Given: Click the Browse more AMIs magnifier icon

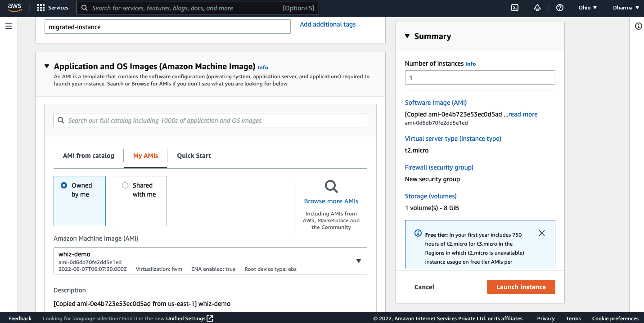Looking at the screenshot, I should pyautogui.click(x=331, y=186).
